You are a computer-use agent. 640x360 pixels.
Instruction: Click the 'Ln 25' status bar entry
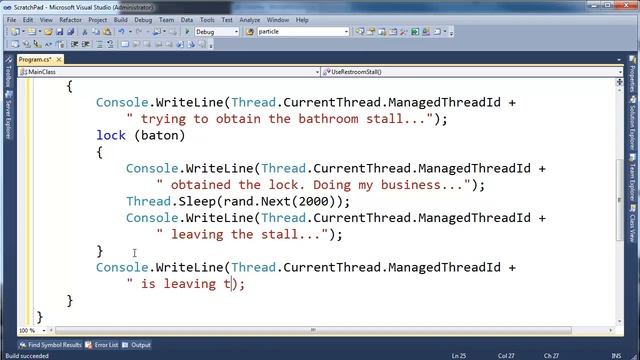[459, 356]
